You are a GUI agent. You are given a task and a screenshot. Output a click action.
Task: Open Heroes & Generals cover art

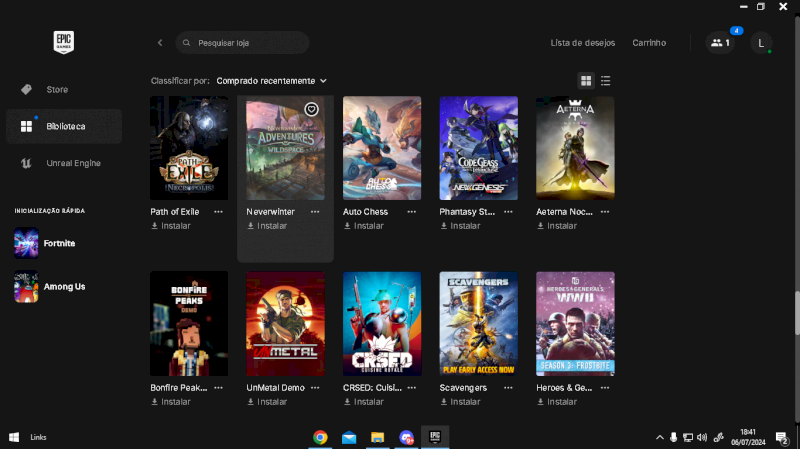pyautogui.click(x=575, y=323)
